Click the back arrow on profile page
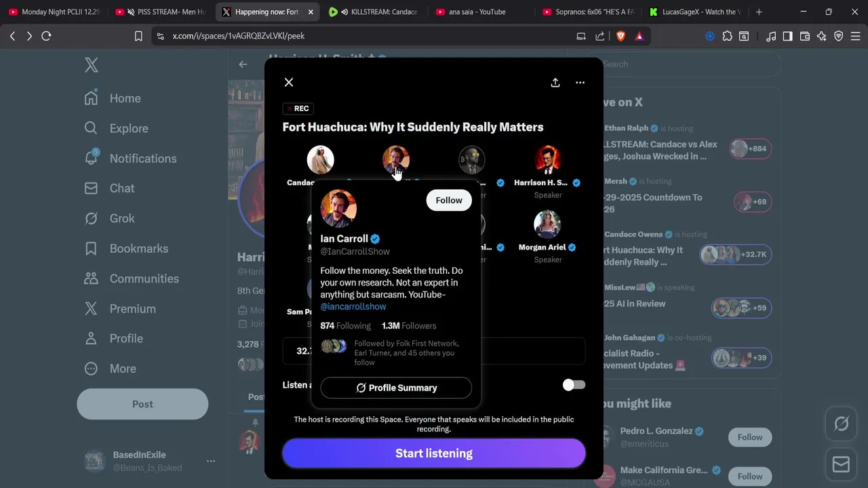Image resolution: width=868 pixels, height=488 pixels. (x=243, y=64)
